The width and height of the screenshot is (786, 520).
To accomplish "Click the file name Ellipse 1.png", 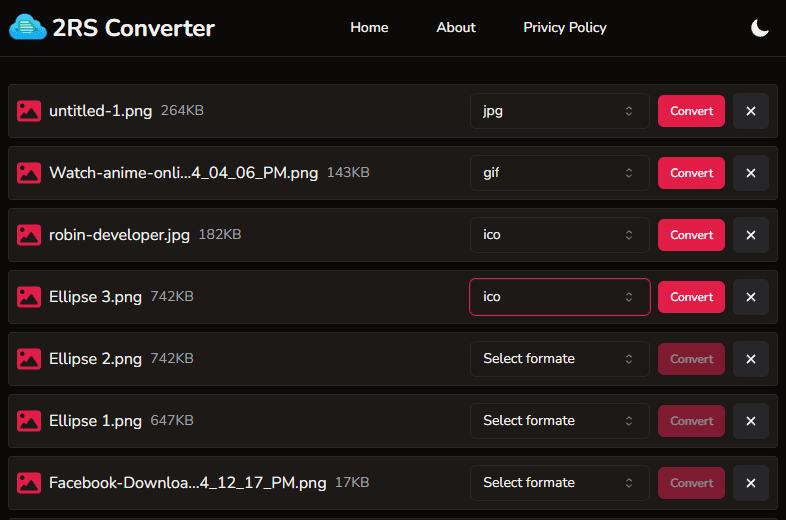I will tap(95, 421).
